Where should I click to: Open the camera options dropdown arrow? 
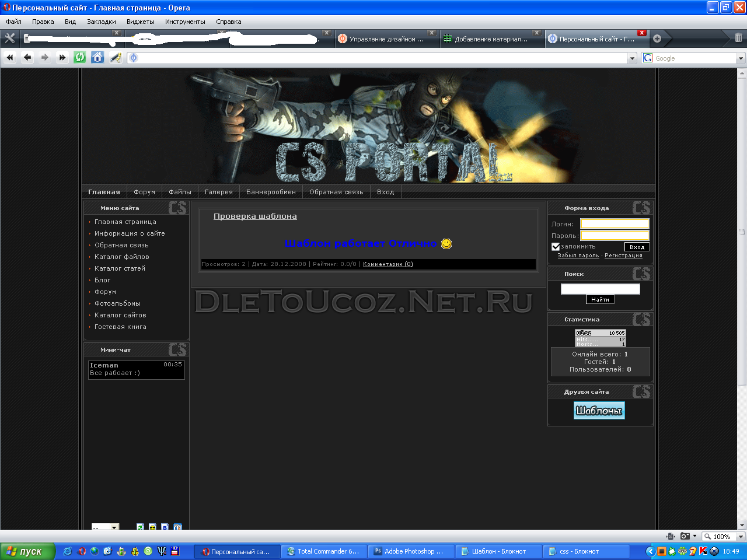[x=694, y=536]
